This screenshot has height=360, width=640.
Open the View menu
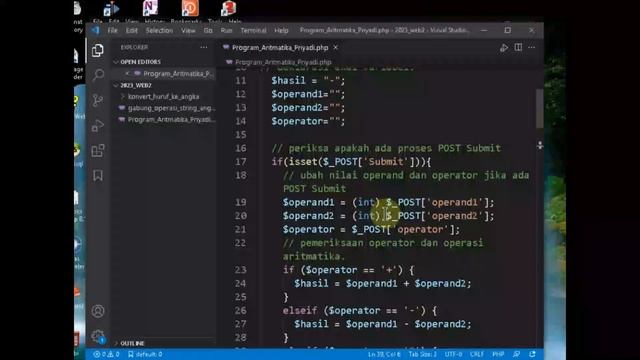(x=188, y=31)
